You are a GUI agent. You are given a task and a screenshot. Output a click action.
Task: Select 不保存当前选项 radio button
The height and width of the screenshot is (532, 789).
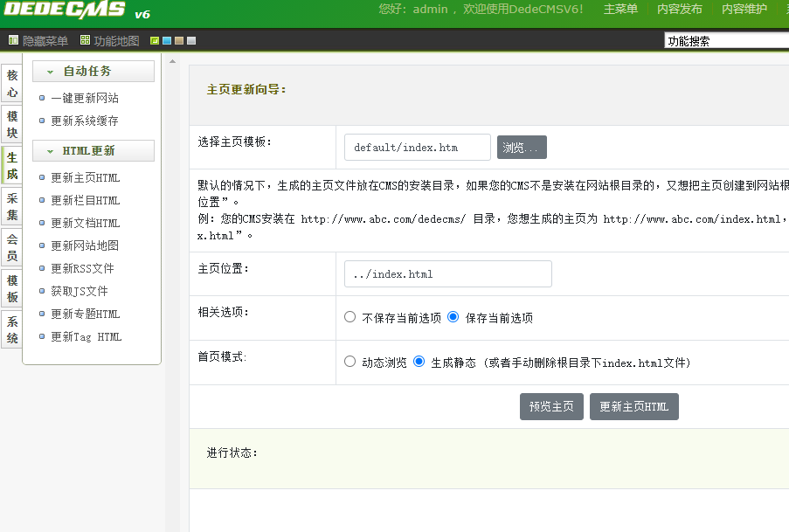(350, 317)
